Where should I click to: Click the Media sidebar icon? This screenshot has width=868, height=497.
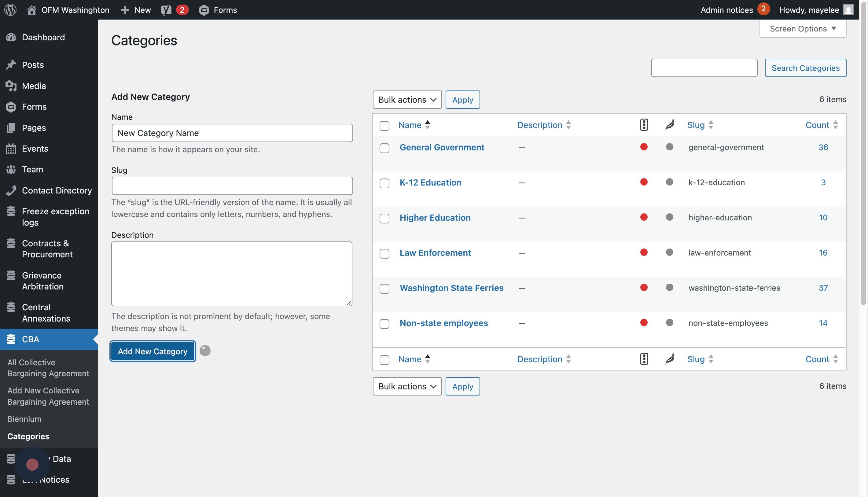[x=11, y=86]
